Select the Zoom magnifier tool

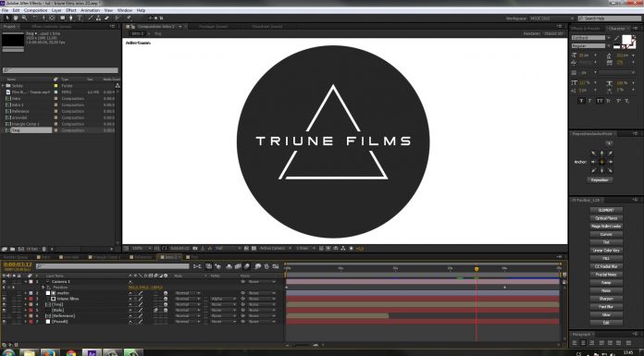click(x=24, y=18)
